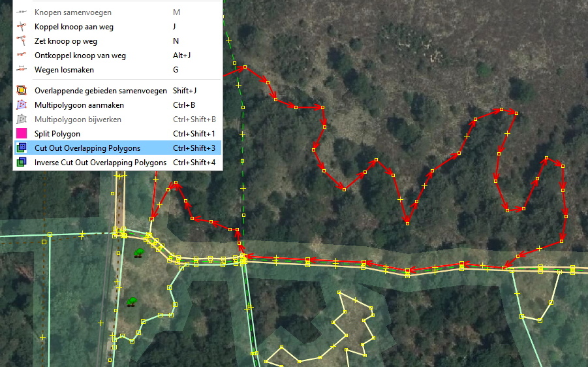Select Koppel knoop aan weg
This screenshot has width=588, height=367.
click(117, 27)
